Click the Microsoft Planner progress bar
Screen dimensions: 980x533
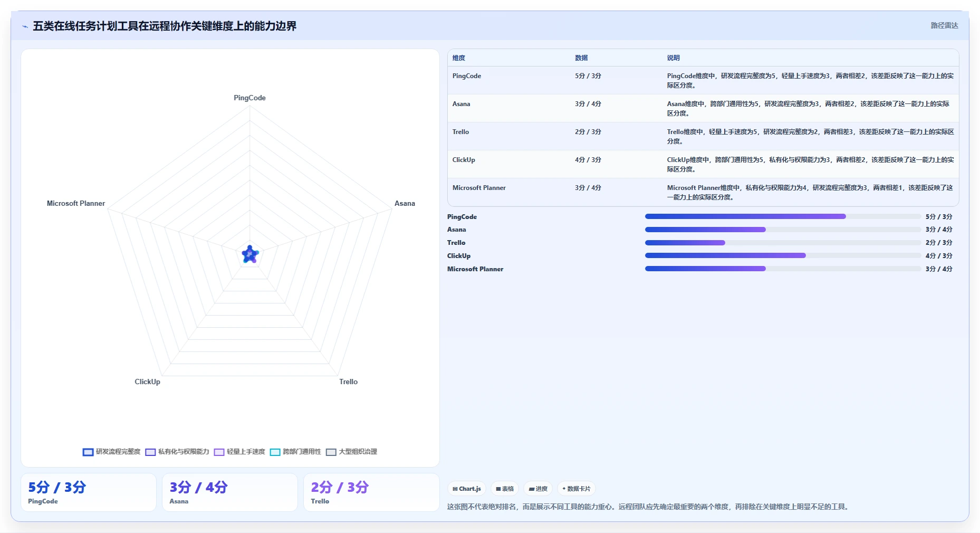pos(783,269)
